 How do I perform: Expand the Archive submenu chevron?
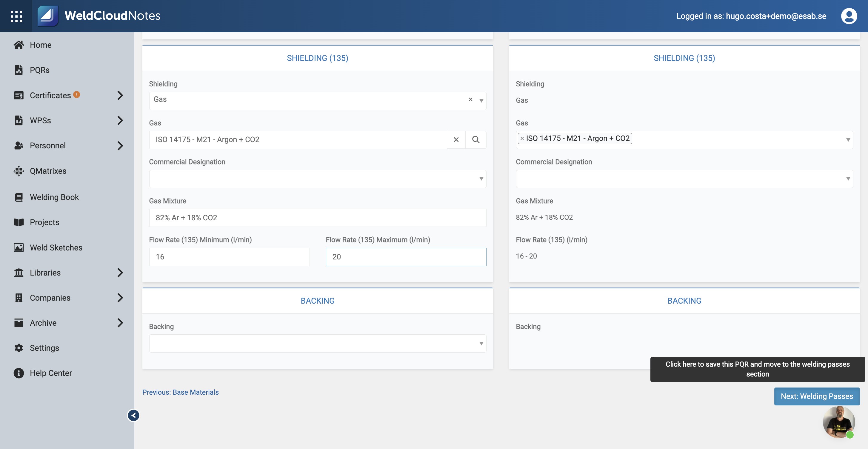pyautogui.click(x=120, y=323)
